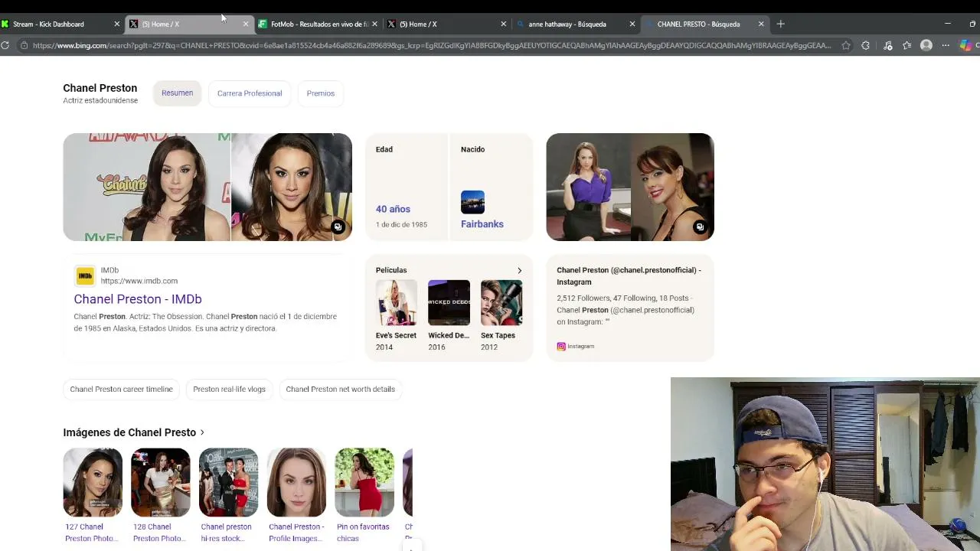The height and width of the screenshot is (551, 980).
Task: Open a new tab with the plus button
Action: coord(780,24)
